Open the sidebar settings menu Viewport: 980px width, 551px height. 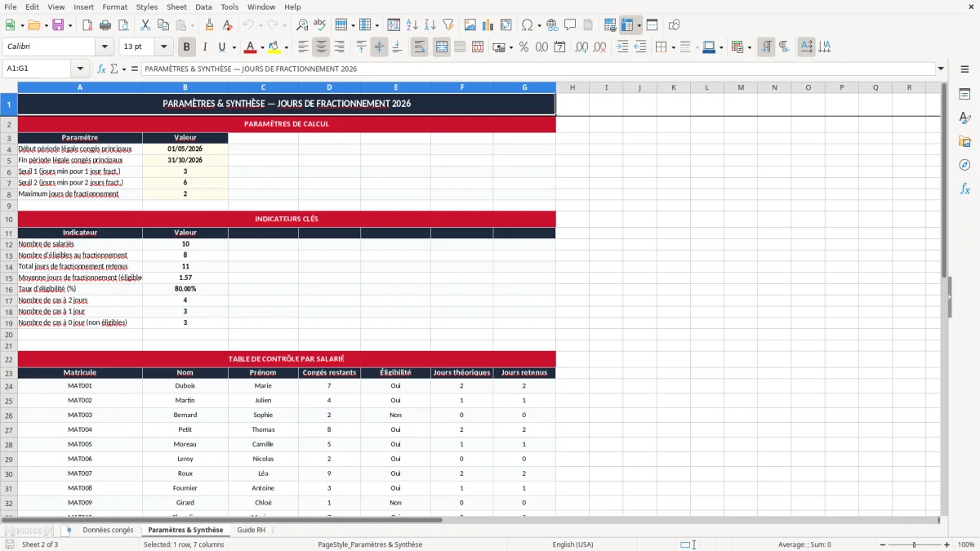pyautogui.click(x=964, y=69)
